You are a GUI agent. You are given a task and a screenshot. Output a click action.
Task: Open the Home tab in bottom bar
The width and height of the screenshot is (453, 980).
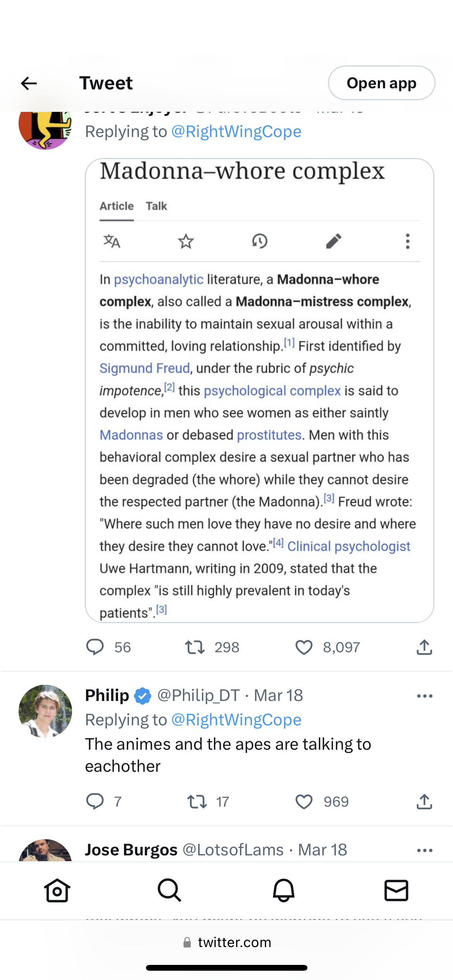coord(57,890)
